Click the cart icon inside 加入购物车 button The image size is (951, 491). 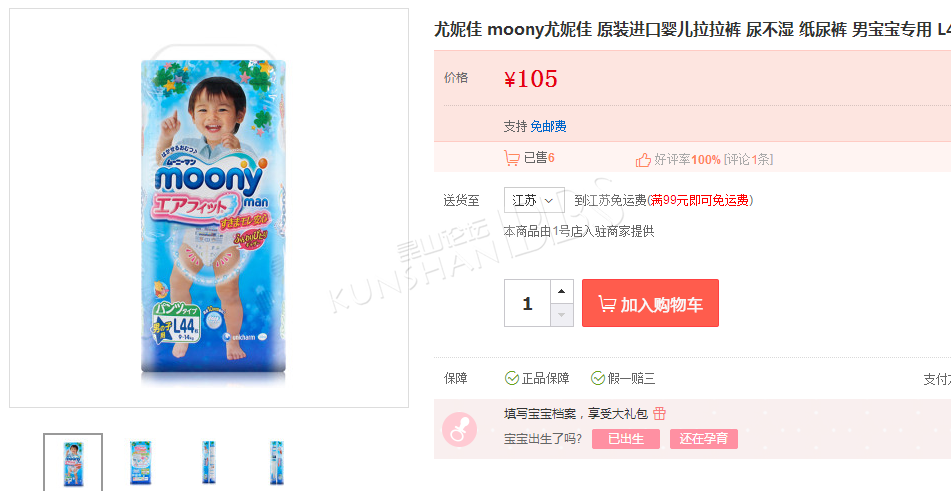click(607, 304)
